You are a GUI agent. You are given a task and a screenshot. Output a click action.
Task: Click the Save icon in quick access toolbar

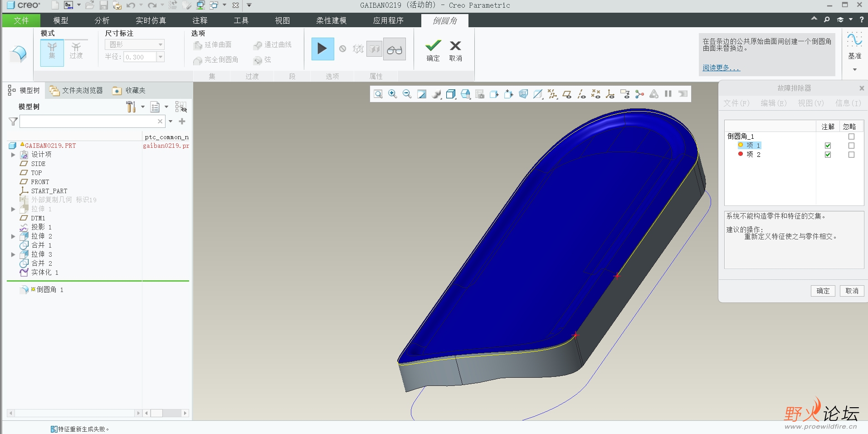[103, 5]
